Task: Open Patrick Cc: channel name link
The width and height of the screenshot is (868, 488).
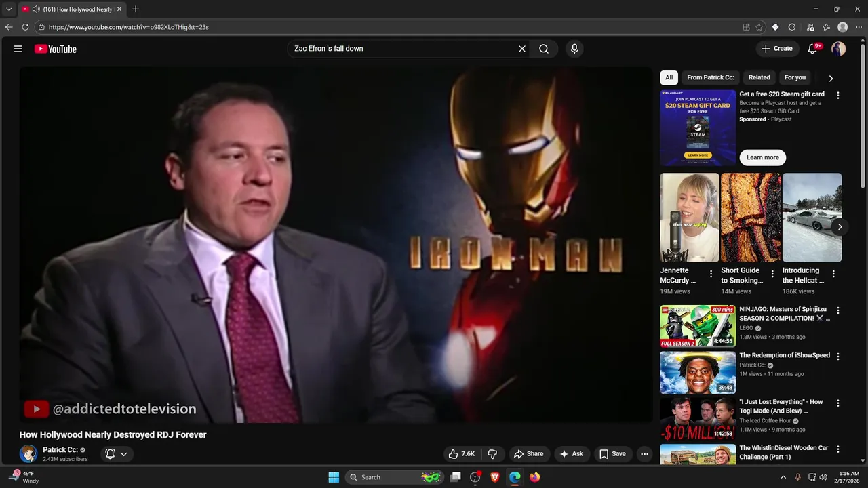Action: point(60,450)
